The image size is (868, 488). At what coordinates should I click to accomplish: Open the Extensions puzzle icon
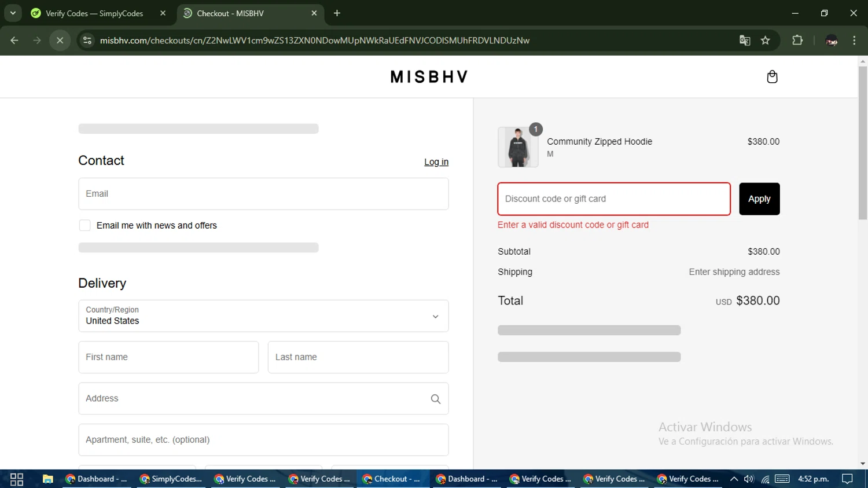click(797, 41)
